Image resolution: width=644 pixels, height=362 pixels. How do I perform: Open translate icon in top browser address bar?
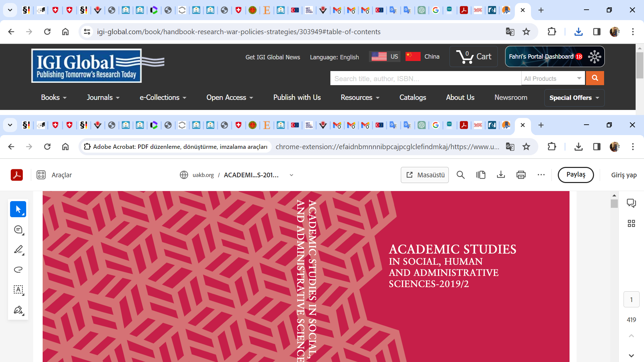click(x=510, y=32)
